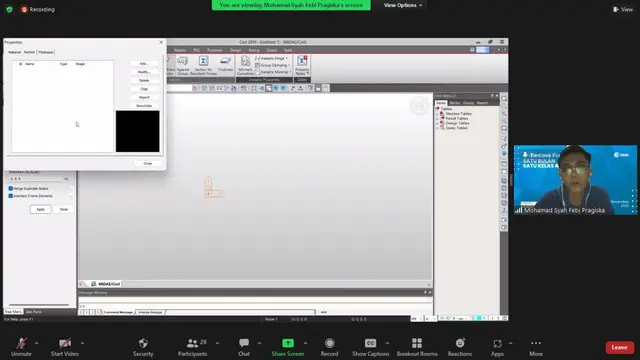Open Zoom Chat panel
Image resolution: width=640 pixels, height=360 pixels.
244,347
